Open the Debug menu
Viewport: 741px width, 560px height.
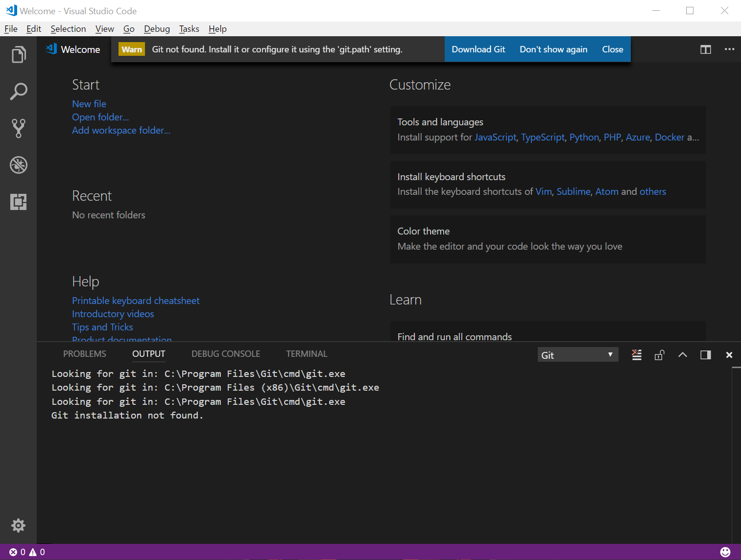(157, 29)
